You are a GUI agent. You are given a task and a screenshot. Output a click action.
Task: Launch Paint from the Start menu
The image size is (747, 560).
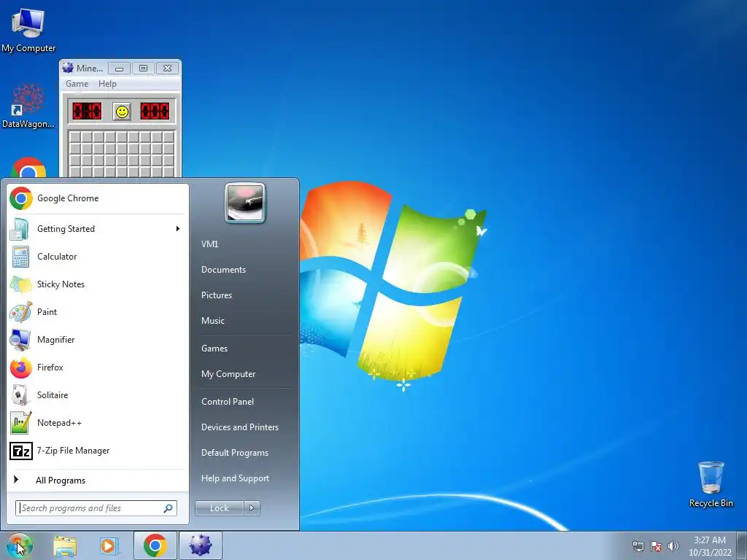[x=98, y=312]
